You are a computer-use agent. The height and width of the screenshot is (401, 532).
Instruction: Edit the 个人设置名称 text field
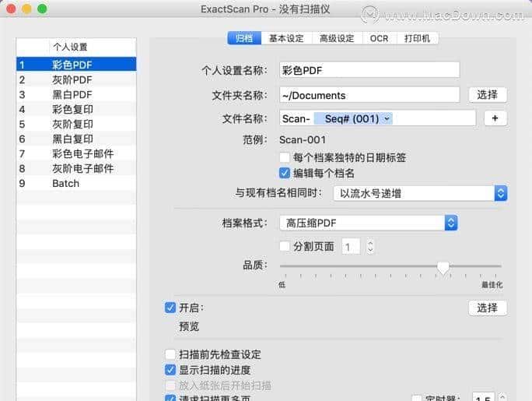(x=369, y=70)
